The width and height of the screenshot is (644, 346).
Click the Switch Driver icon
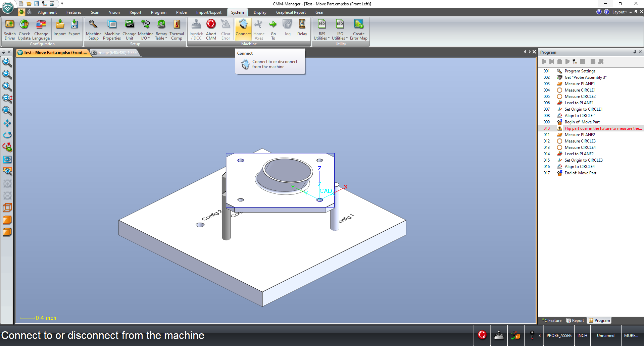pyautogui.click(x=10, y=30)
